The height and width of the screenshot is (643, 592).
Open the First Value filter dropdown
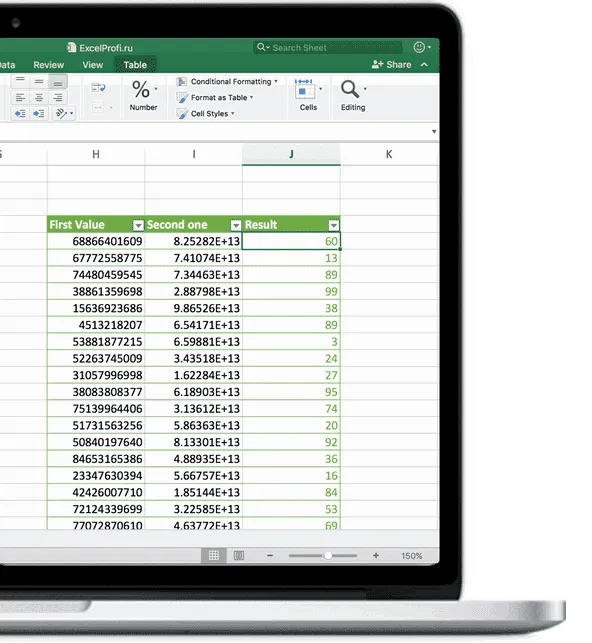(x=138, y=225)
